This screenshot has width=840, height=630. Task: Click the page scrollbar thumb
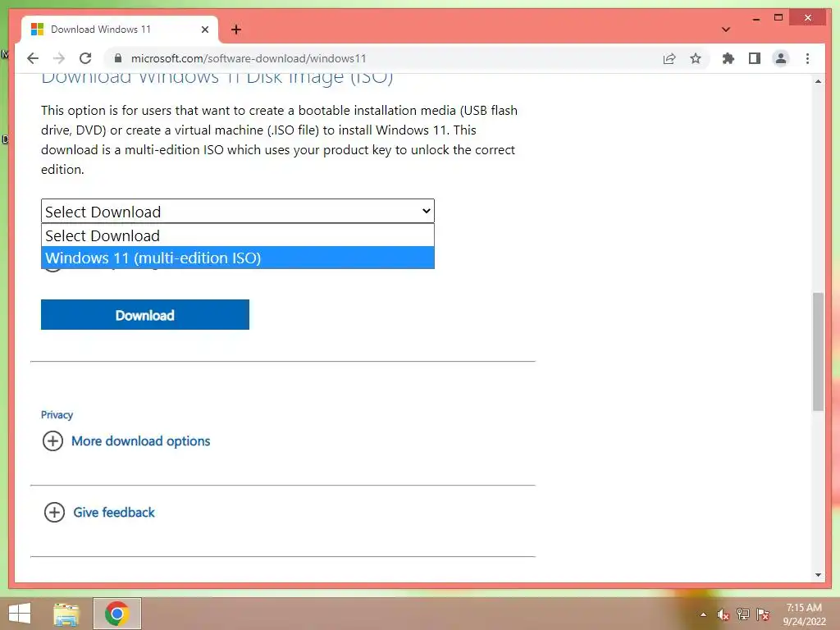[818, 351]
